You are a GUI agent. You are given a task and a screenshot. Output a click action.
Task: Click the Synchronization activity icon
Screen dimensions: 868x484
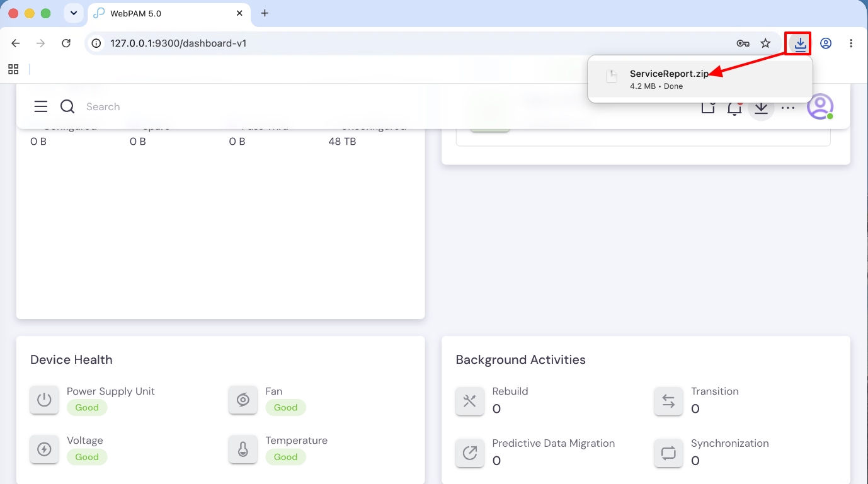[x=668, y=453]
